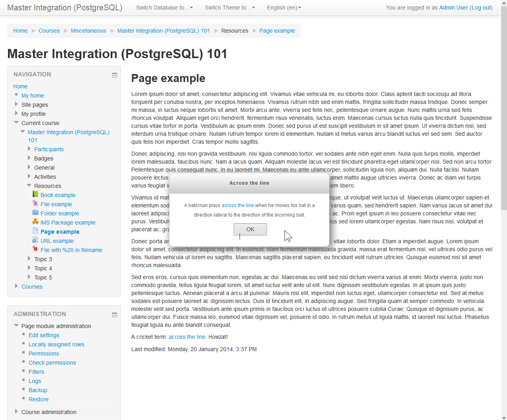Expand the General tree node
Screen dimensions: 507x420
pos(29,167)
